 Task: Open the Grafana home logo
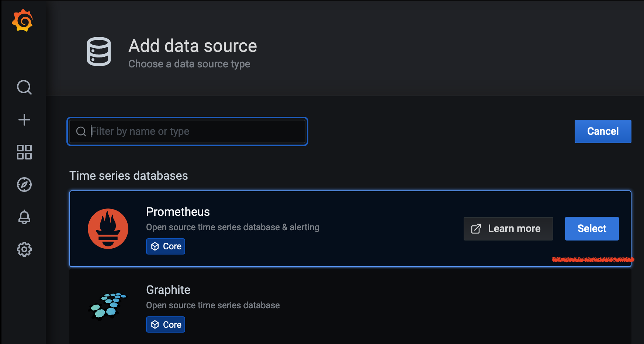(22, 21)
